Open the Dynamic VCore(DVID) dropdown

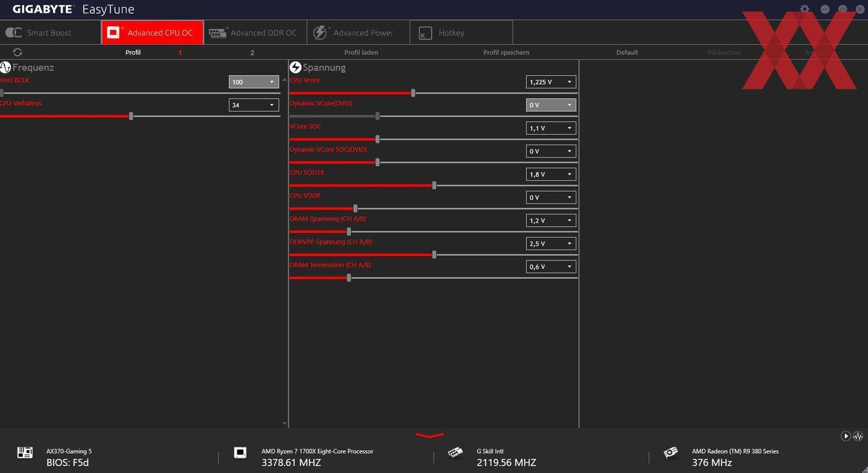(x=551, y=105)
